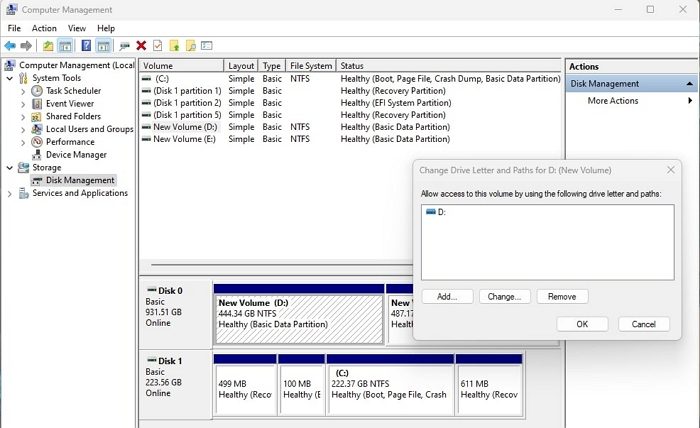Click the Change... button in dialog
Screen dimensions: 700x428
click(504, 297)
